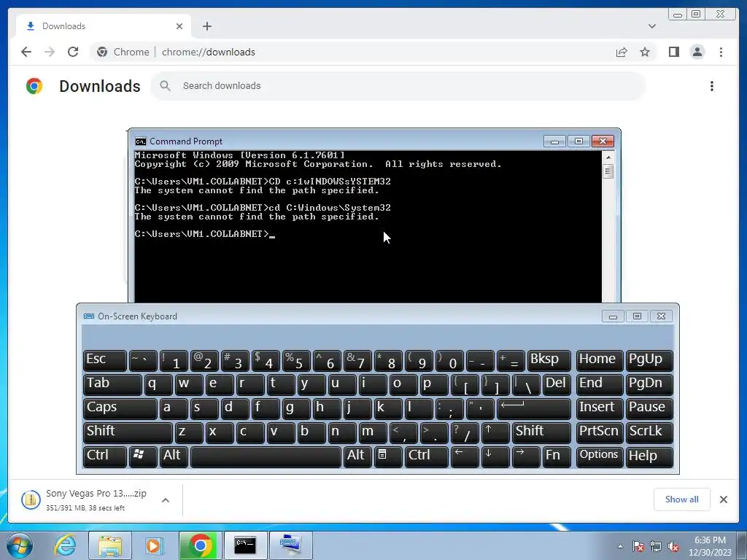Click the PrtScn key on On-Screen Keyboard
This screenshot has height=560, width=747.
pos(600,432)
